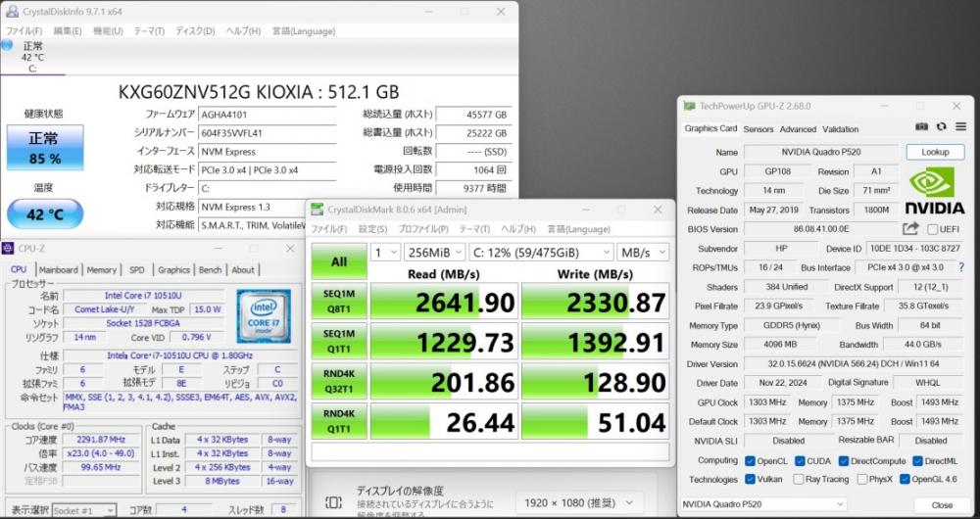The width and height of the screenshot is (980, 519).
Task: Click the display resolution icon in Settings
Action: (333, 502)
